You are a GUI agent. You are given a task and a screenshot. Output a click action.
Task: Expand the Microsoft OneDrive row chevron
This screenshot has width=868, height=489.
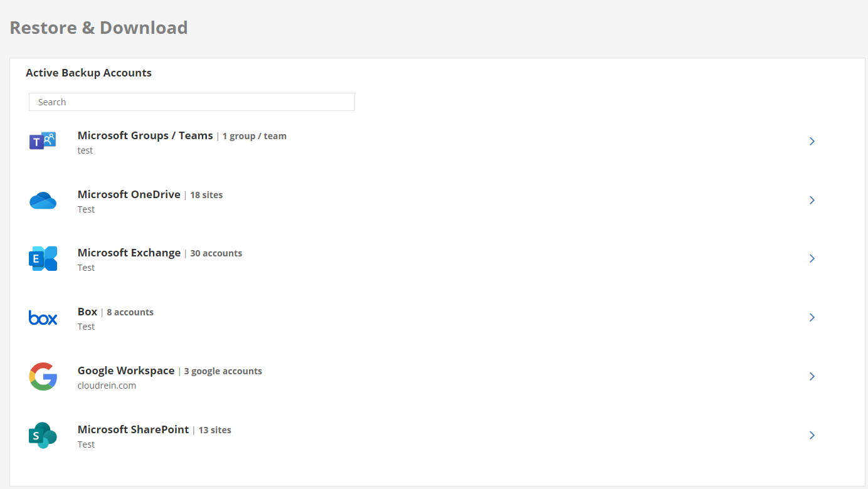click(x=812, y=200)
